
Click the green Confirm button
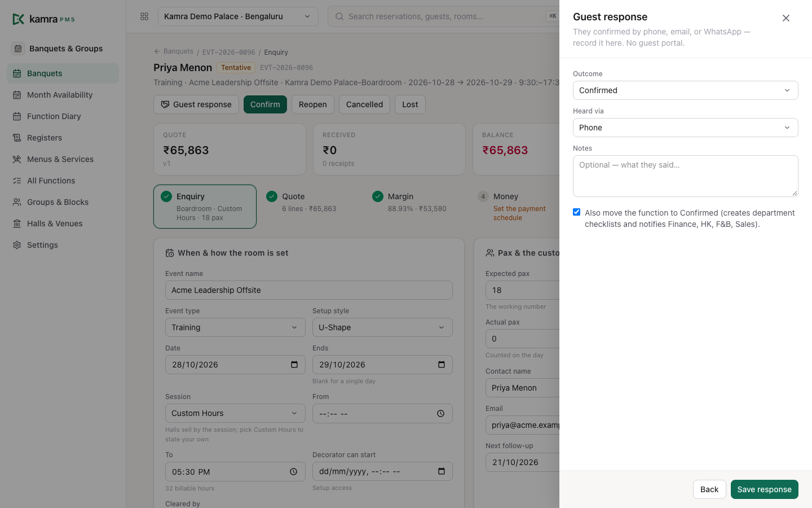coord(265,104)
